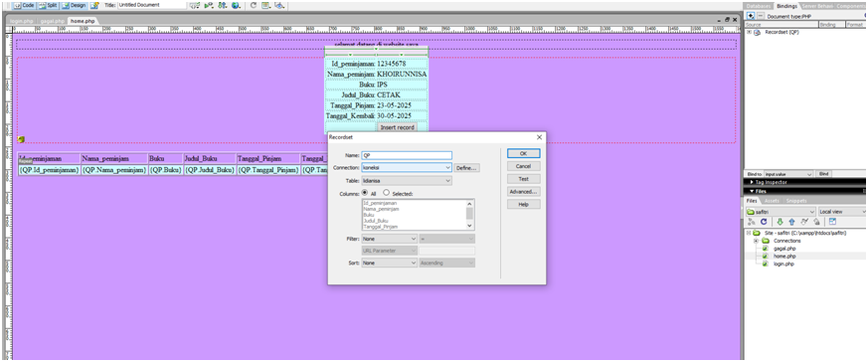The width and height of the screenshot is (868, 362).
Task: Select the home.php document tab
Action: tap(83, 21)
